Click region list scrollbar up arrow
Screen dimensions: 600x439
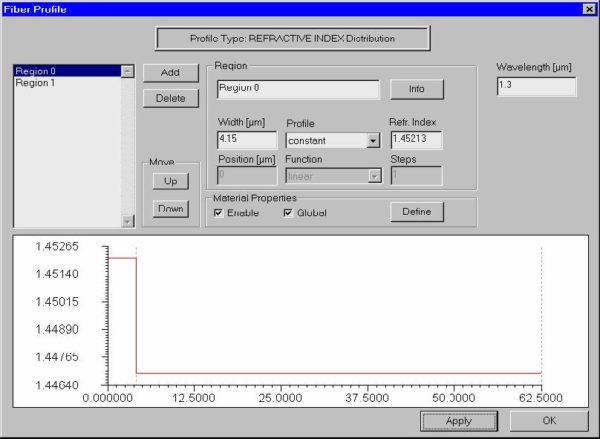pyautogui.click(x=127, y=71)
